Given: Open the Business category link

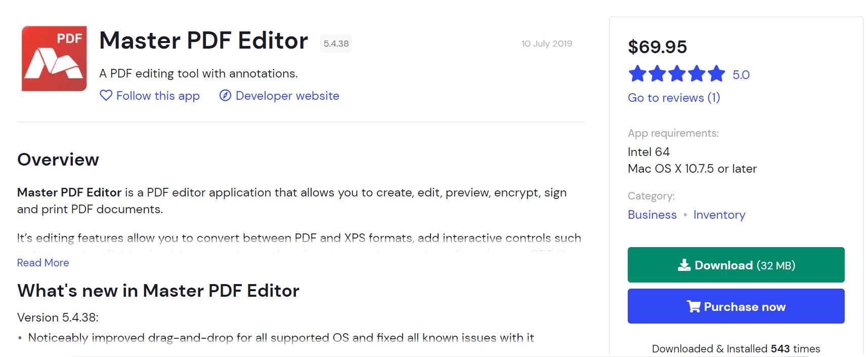Looking at the screenshot, I should click(652, 215).
